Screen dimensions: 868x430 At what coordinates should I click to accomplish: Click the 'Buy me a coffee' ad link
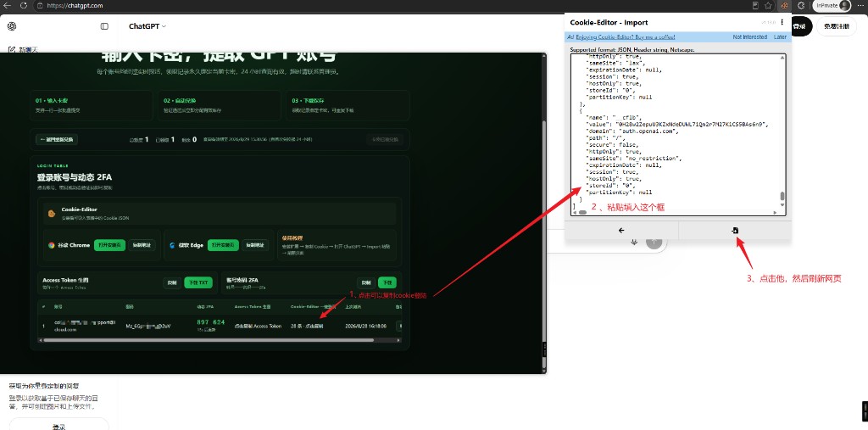coord(626,37)
